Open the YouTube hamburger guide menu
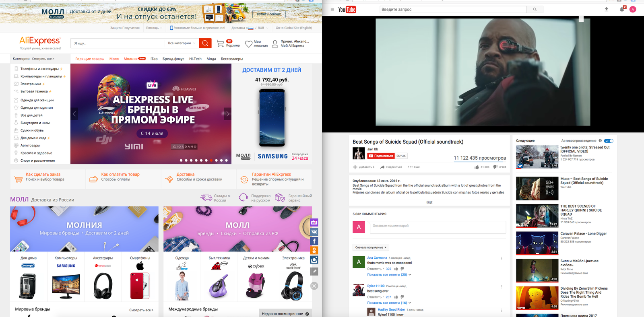644x317 pixels. (332, 10)
